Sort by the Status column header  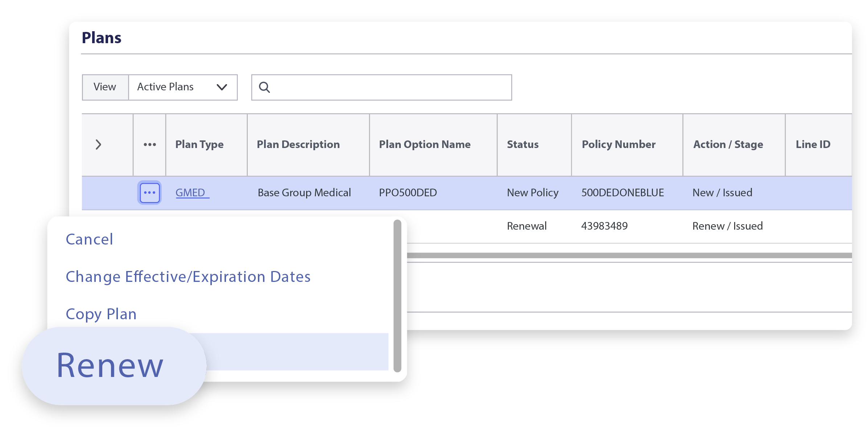click(523, 144)
